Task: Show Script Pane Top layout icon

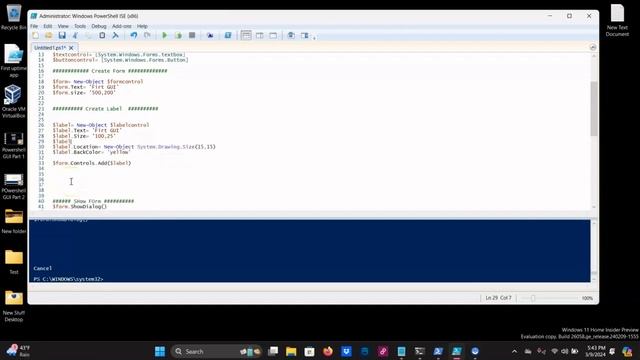Action: coord(246,36)
